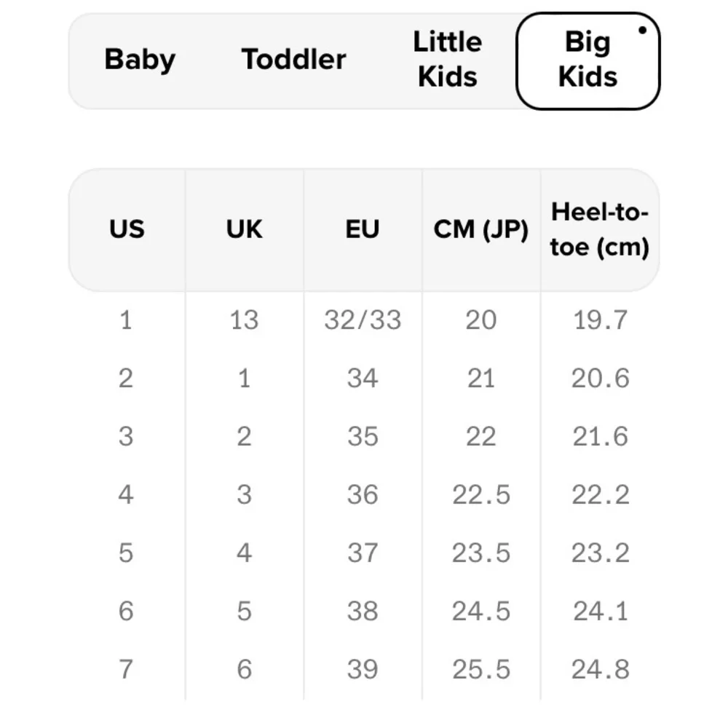Viewport: 728px width, 728px height.
Task: Select the EU size 37 cell
Action: coord(363,553)
